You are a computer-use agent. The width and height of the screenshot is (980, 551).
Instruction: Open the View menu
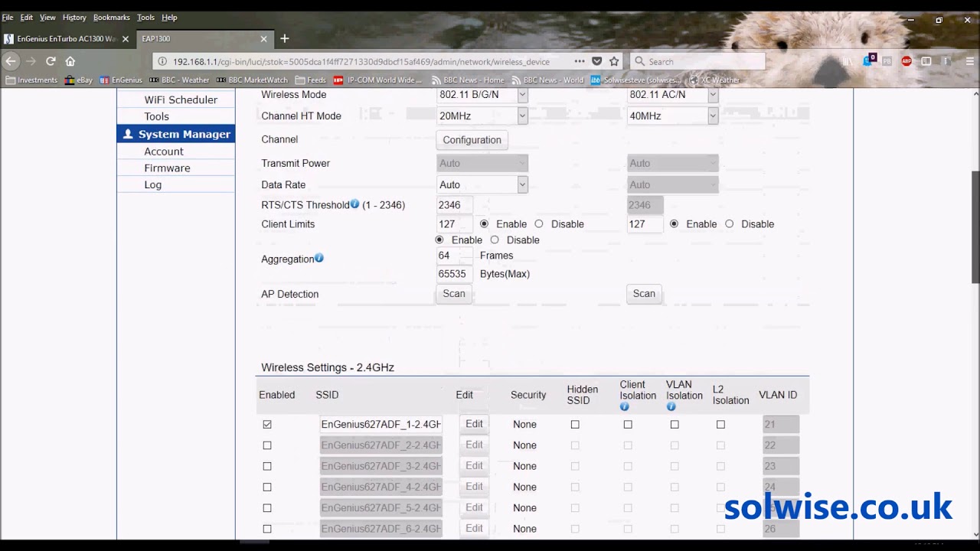click(x=47, y=17)
